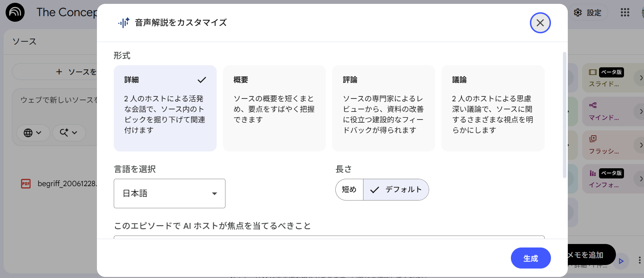This screenshot has width=644, height=278.
Task: Open the search sparkle mode dropdown
Action: coord(69,133)
